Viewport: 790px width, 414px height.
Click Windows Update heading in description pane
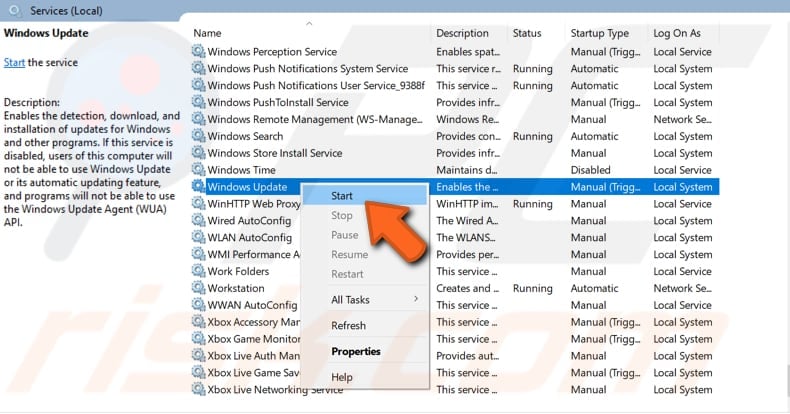tap(46, 33)
